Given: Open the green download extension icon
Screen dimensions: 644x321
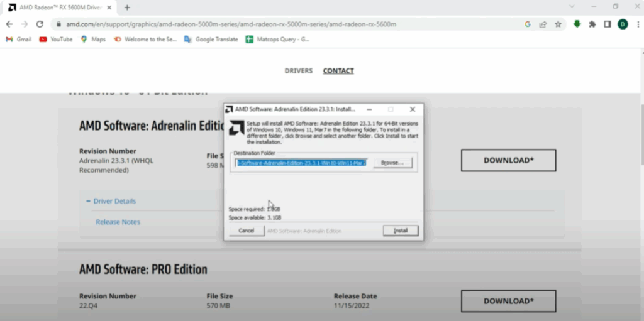Looking at the screenshot, I should click(x=577, y=24).
